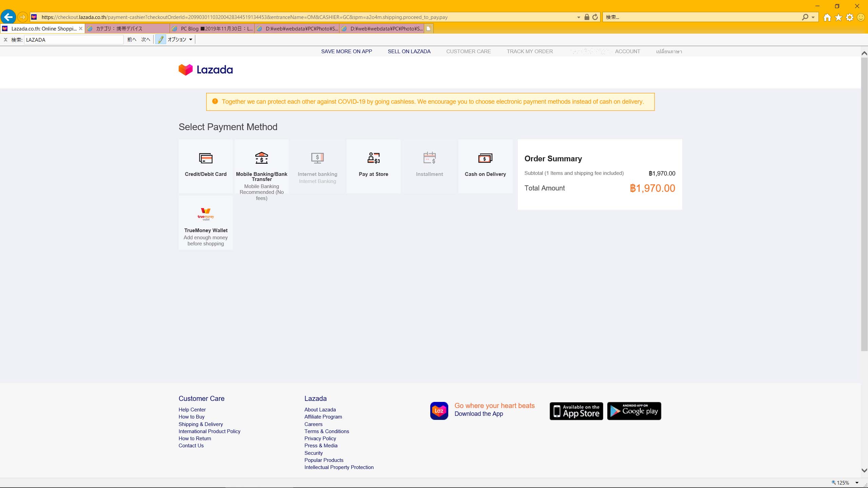
Task: Choose Internet banking payment icon
Action: point(317,158)
